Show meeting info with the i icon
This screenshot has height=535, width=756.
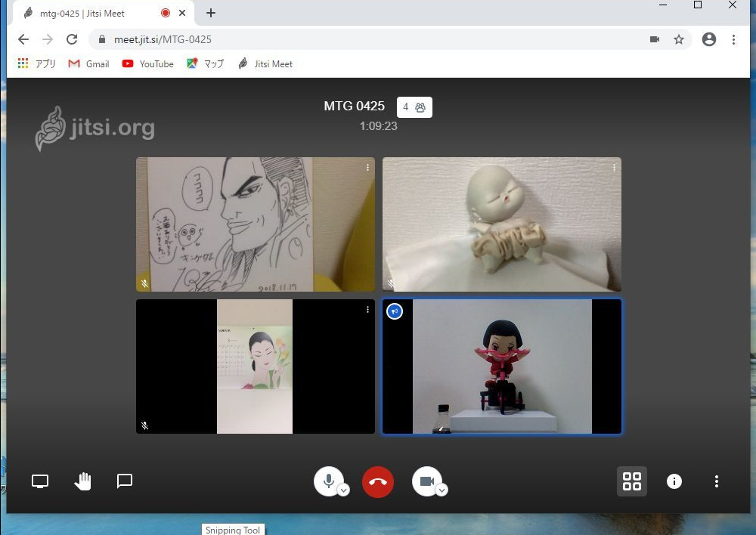coord(674,481)
